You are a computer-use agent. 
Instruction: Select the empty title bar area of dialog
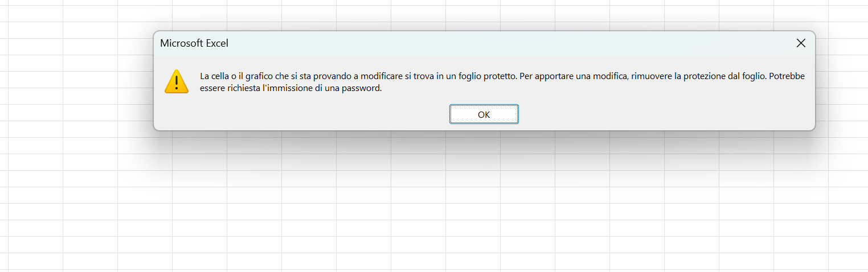tap(507, 43)
